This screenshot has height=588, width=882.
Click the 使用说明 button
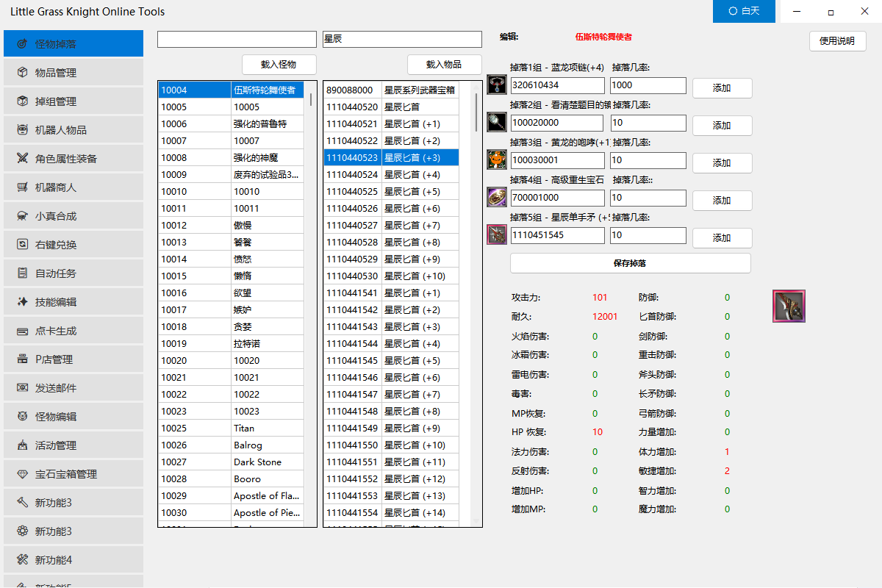click(x=837, y=41)
